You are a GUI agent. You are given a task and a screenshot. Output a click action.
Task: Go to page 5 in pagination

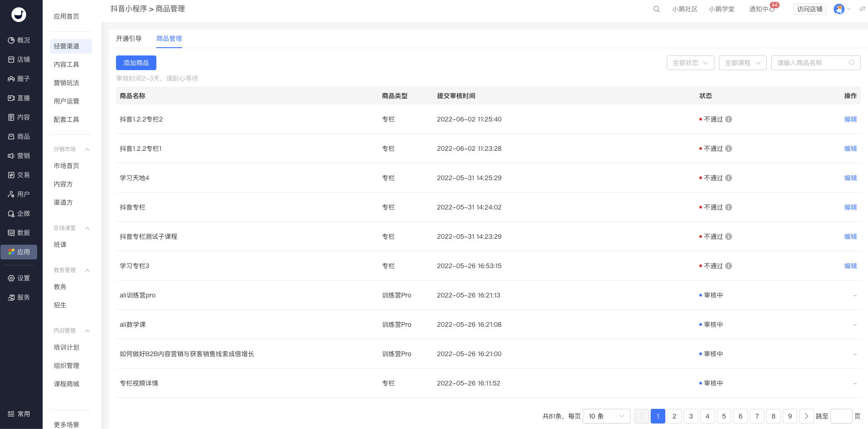[724, 416]
